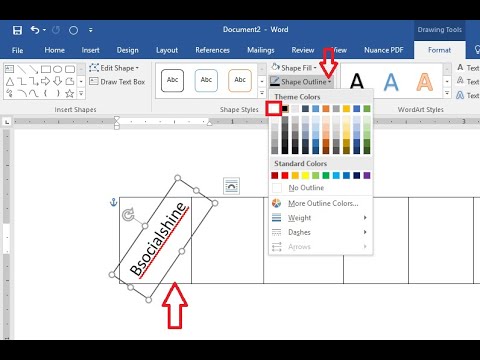Expand the WordArt Styles gallery More button

(x=447, y=94)
